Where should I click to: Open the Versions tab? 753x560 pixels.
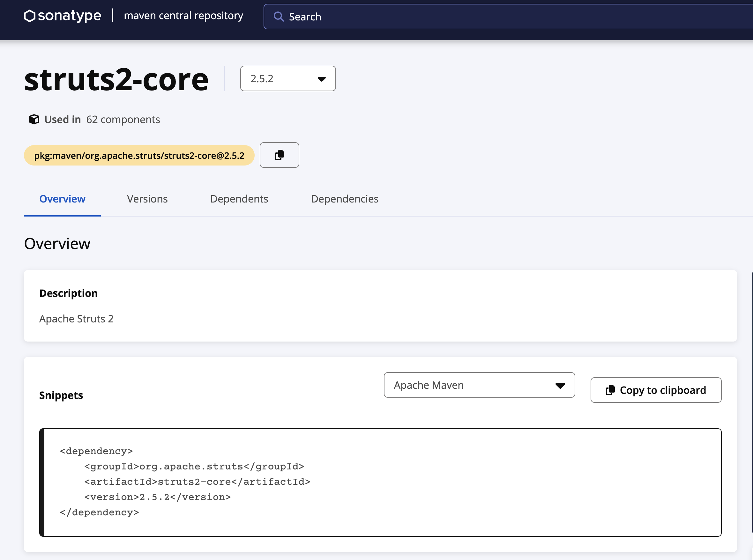pyautogui.click(x=147, y=199)
